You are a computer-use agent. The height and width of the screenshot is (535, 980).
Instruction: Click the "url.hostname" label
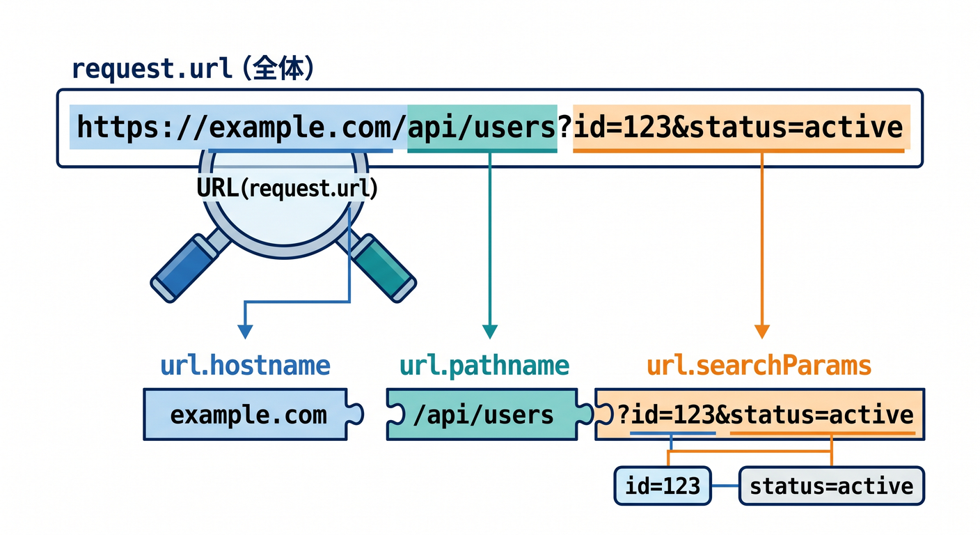(x=245, y=365)
